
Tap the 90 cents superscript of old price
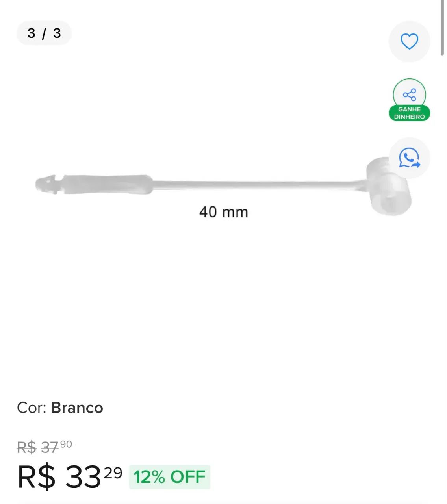pyautogui.click(x=66, y=445)
